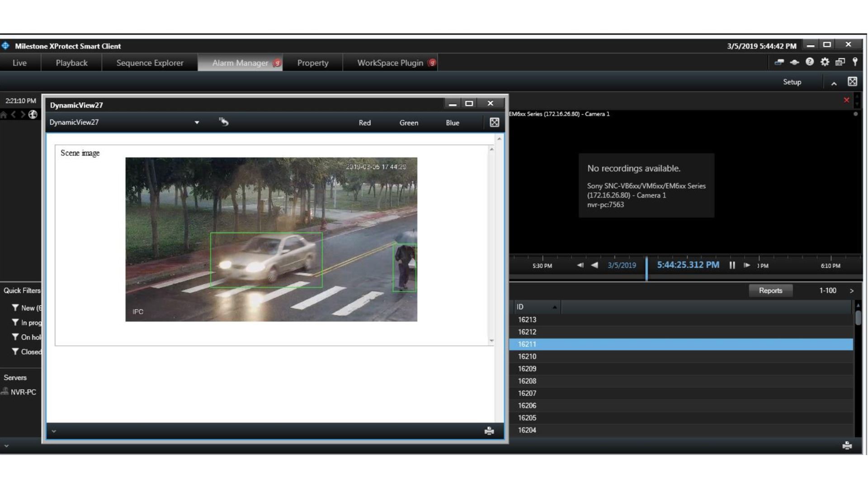Click the pause playback control button
Screen dimensions: 868x488
tap(732, 265)
